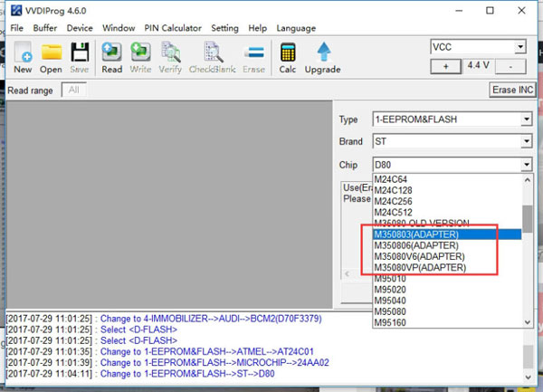Open the Device menu

click(80, 28)
